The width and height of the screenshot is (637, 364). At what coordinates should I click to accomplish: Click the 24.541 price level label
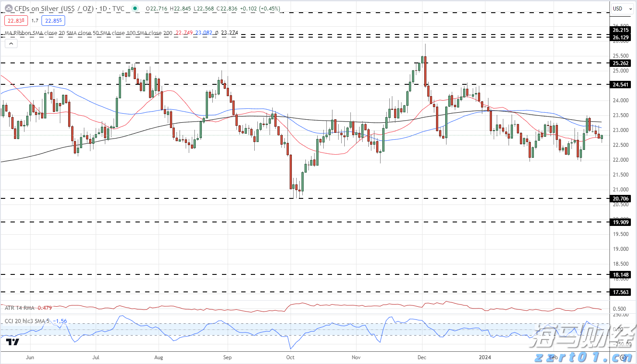point(620,85)
